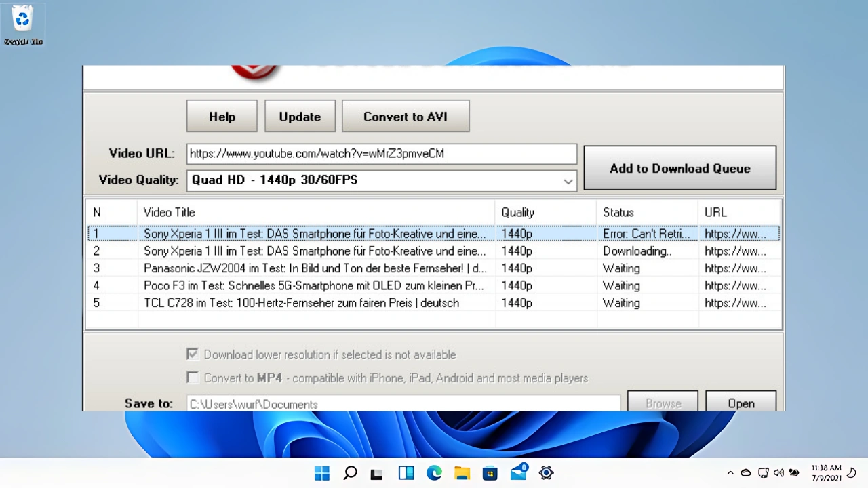Click row number 3 cell
Viewport: 868px width, 488px height.
(x=112, y=268)
